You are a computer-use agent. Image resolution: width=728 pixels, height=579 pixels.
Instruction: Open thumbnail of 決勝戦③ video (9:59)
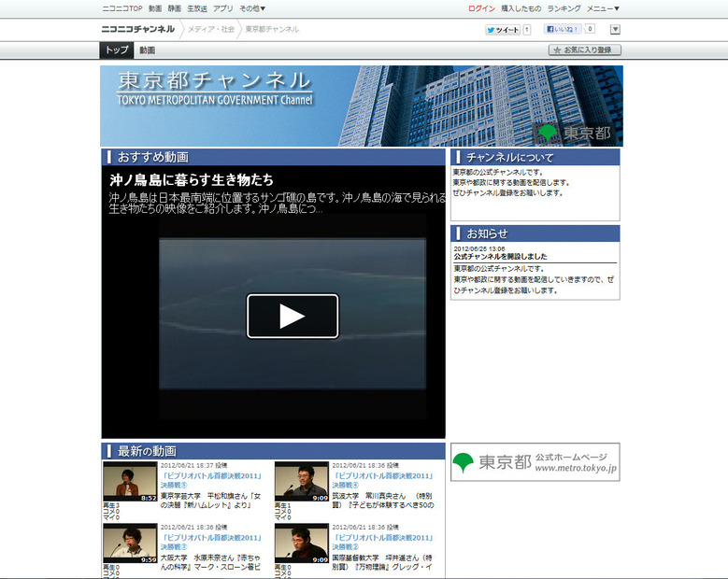[x=130, y=544]
